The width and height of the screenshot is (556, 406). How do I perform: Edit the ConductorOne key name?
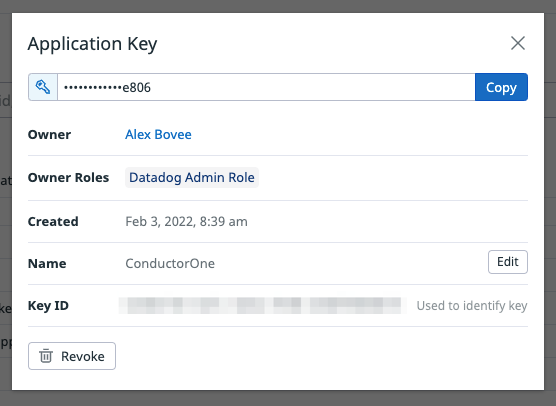tap(508, 262)
